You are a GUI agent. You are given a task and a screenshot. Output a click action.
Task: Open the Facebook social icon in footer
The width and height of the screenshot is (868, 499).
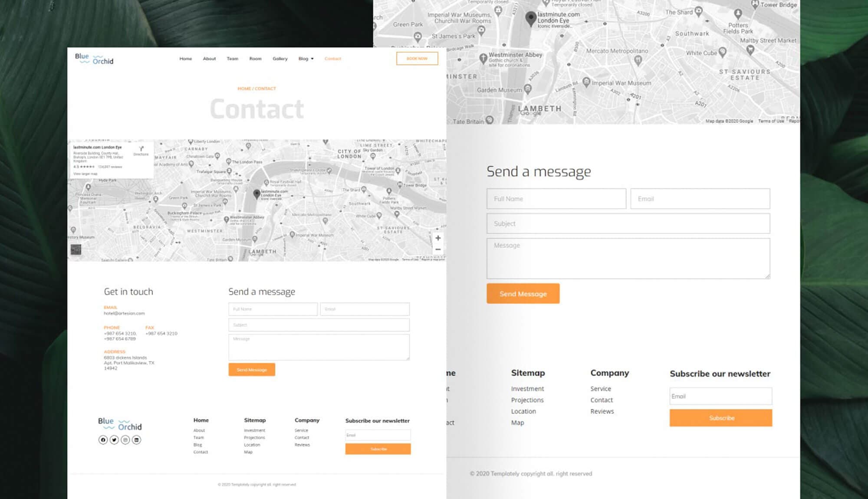(x=103, y=440)
